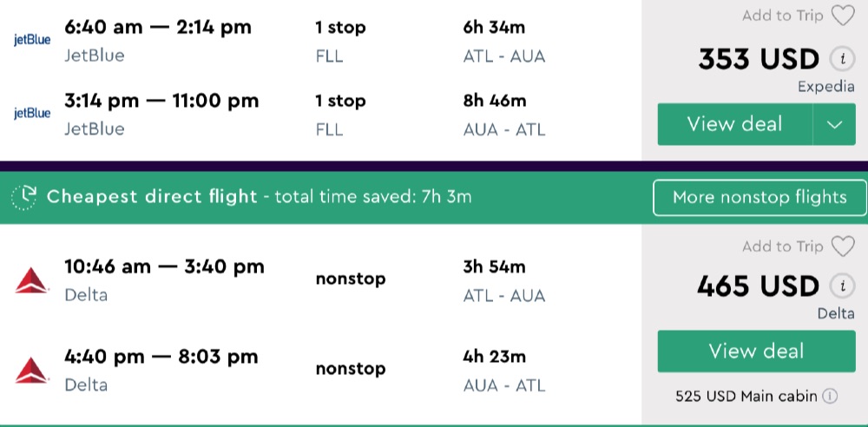Viewport: 868px width, 427px height.
Task: Click View deal for the 465 USD Delta fare
Action: coord(756,351)
